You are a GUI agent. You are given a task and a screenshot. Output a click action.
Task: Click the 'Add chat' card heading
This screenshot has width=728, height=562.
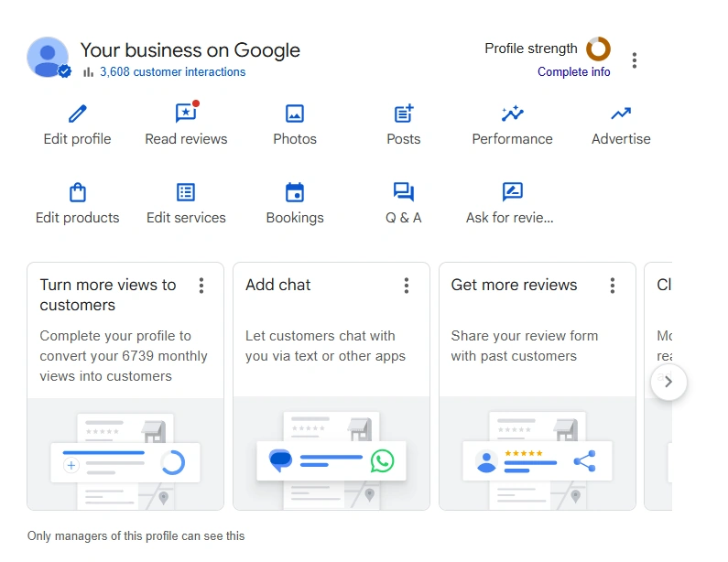pos(278,285)
